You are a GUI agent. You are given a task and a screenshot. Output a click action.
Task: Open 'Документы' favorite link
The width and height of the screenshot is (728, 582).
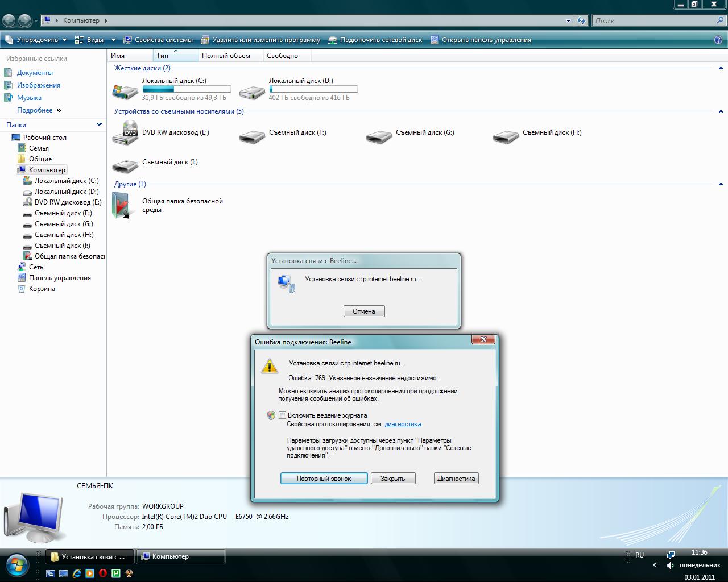(x=35, y=73)
